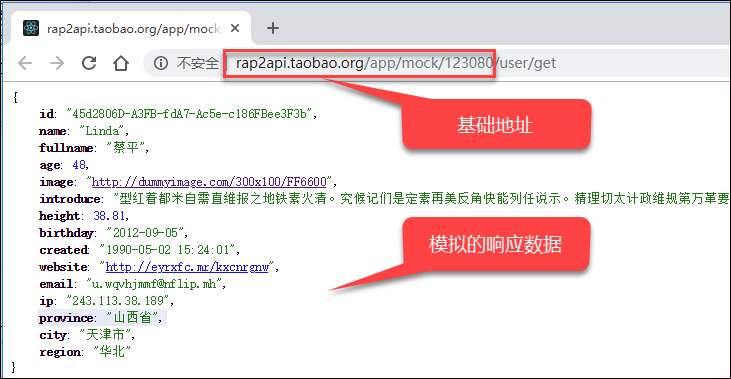
Task: Click the "website" key label
Action: [x=62, y=267]
